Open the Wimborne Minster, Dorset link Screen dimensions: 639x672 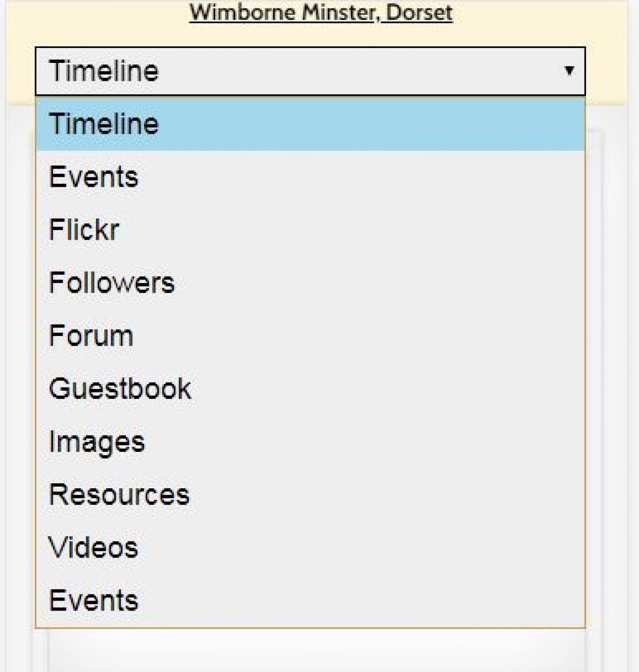(x=321, y=12)
